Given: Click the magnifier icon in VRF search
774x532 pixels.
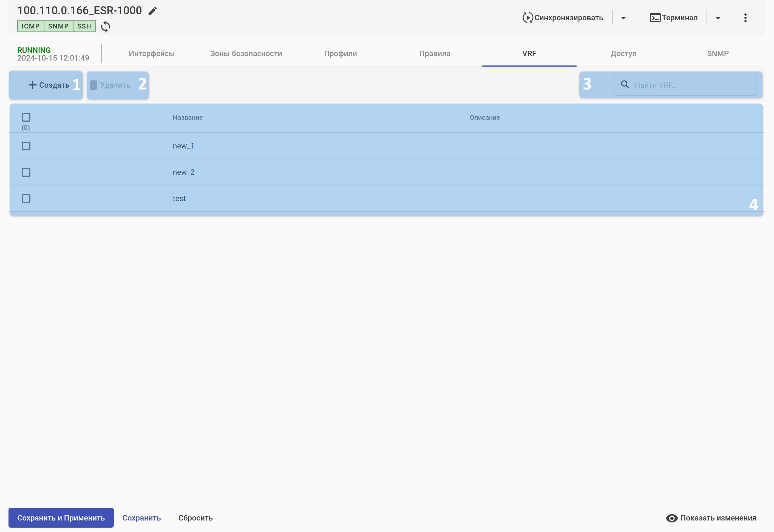Looking at the screenshot, I should click(625, 85).
